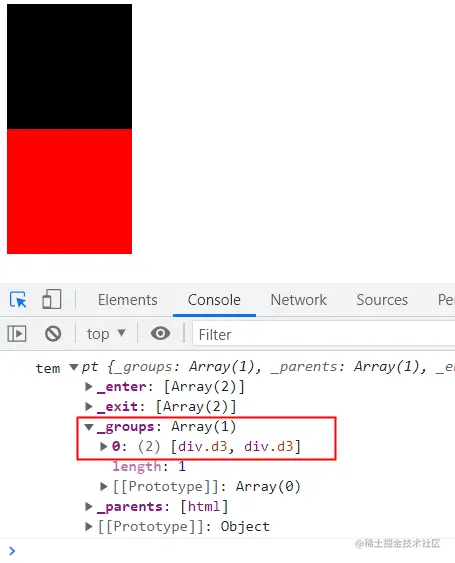
Task: Expand index 0 div.d3 array
Action: click(x=104, y=446)
